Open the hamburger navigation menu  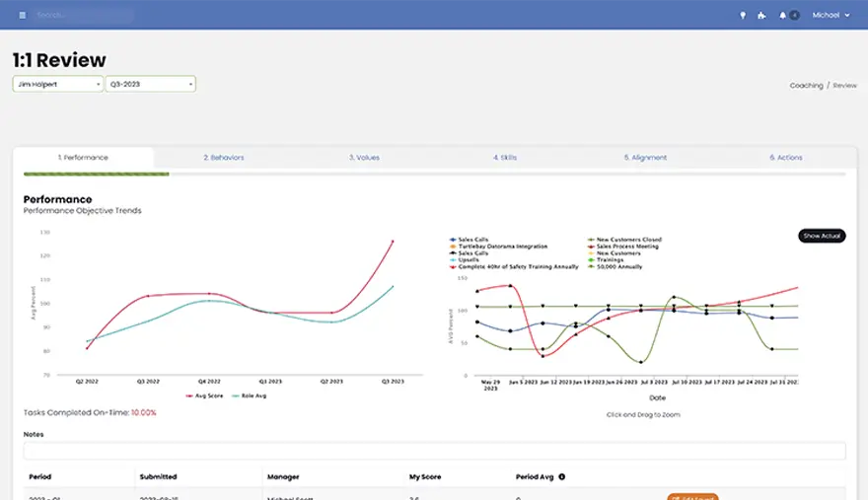[x=23, y=16]
